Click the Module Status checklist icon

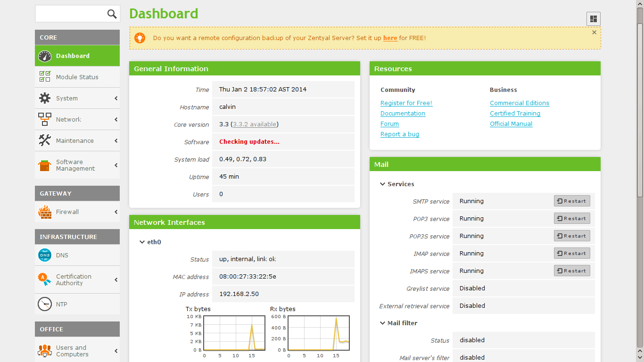pyautogui.click(x=45, y=77)
